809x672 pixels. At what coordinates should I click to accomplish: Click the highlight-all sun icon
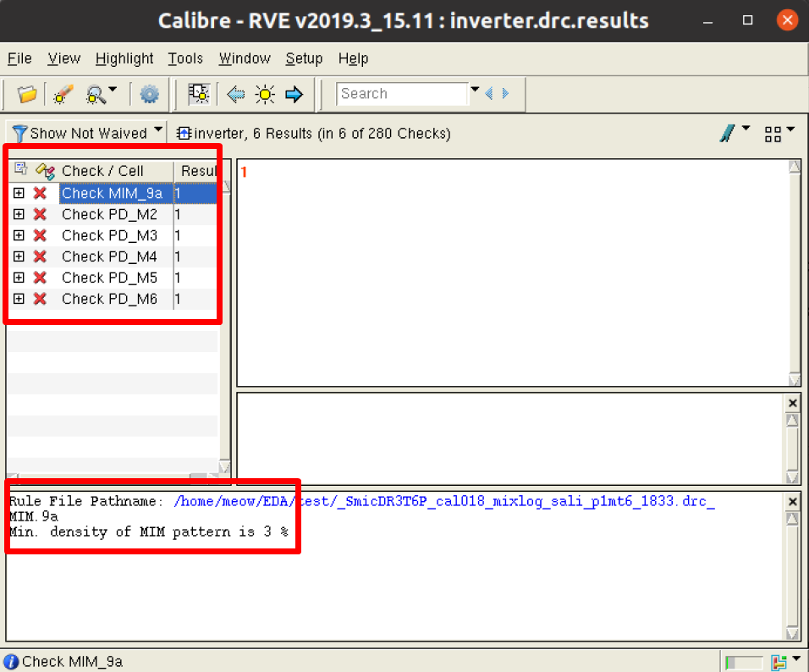pos(265,94)
